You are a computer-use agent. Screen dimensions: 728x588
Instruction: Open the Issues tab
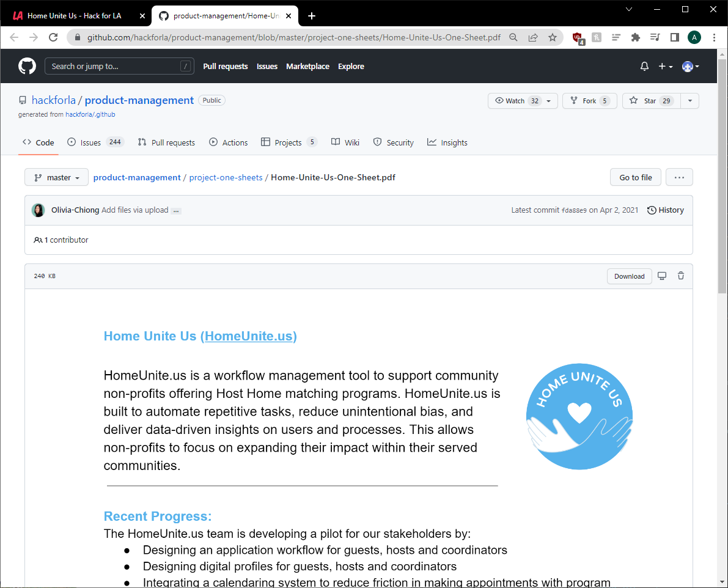pos(95,142)
